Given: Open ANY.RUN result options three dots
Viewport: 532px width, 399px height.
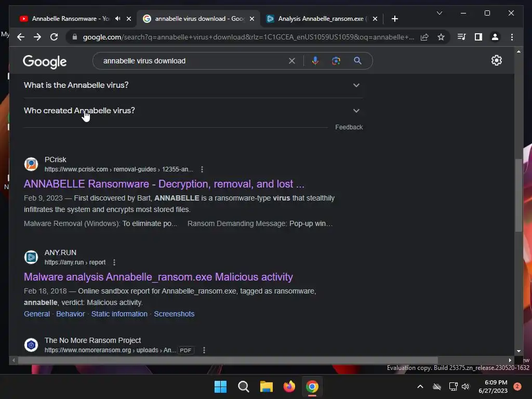Looking at the screenshot, I should [x=114, y=262].
